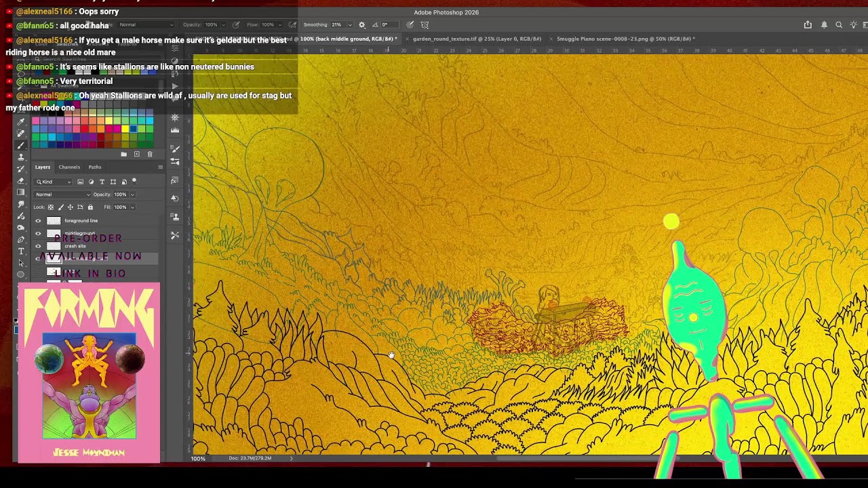Hide the middleground layer
868x488 pixels.
(x=38, y=233)
